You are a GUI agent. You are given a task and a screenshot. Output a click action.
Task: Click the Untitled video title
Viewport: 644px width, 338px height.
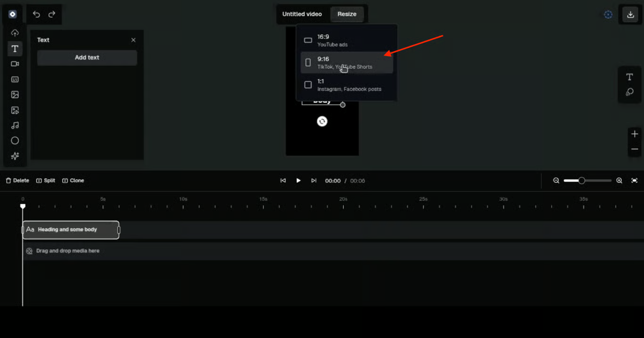302,14
